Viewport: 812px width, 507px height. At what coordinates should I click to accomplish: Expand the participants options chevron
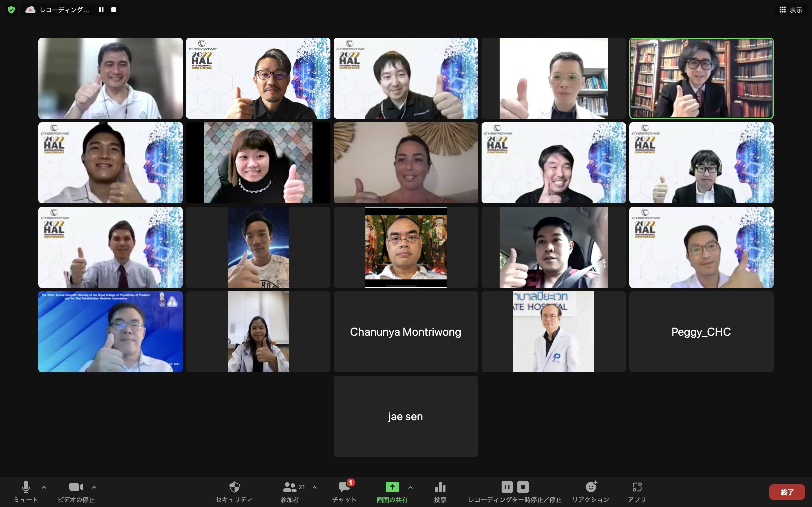tap(314, 487)
